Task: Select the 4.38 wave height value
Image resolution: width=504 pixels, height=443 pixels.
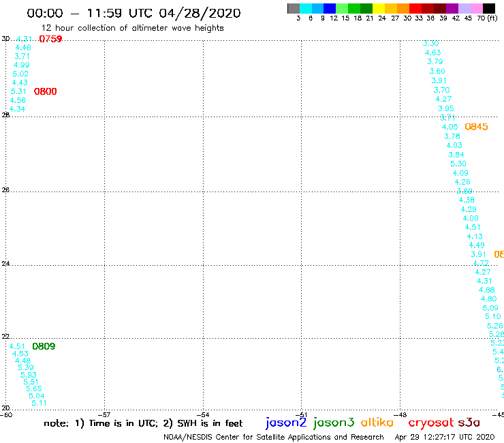Action: coord(467,200)
